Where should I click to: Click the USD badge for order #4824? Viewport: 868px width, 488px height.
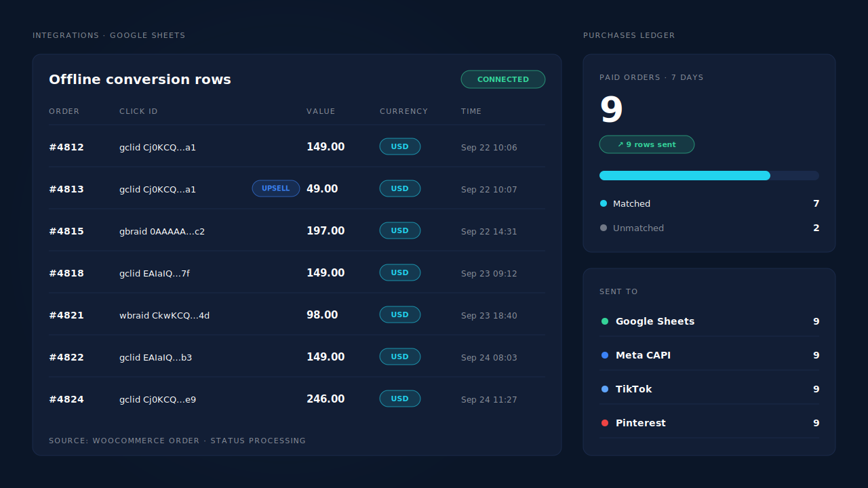[400, 399]
